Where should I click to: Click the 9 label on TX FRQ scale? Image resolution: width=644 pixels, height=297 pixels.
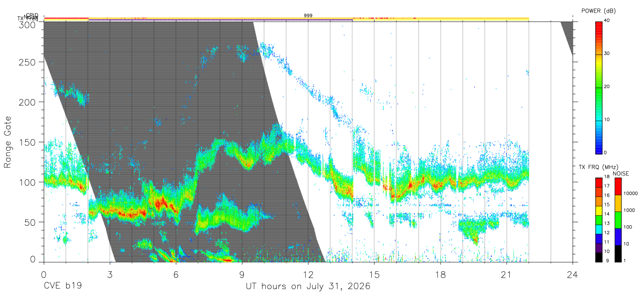tap(608, 261)
